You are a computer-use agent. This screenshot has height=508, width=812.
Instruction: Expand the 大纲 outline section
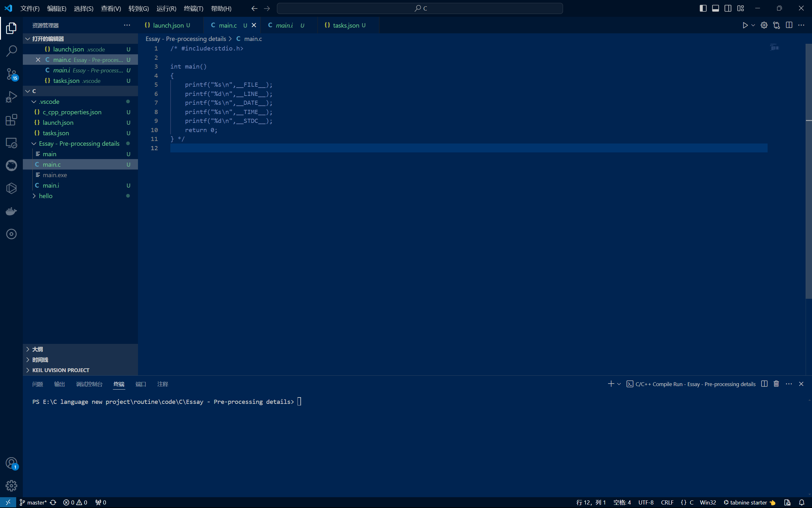tap(80, 349)
